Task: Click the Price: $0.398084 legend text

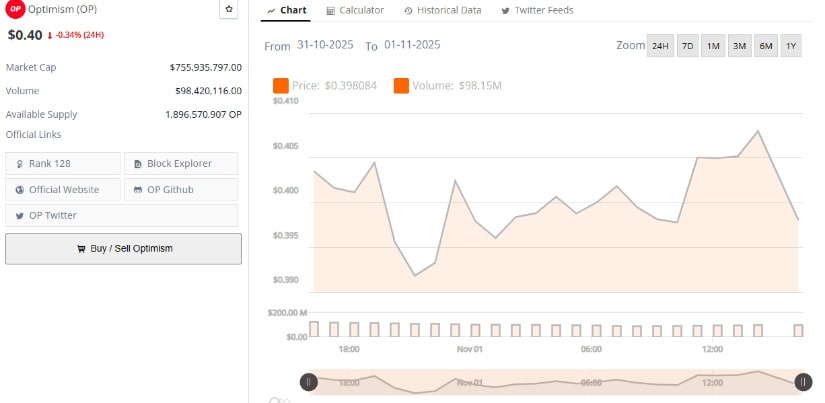Action: click(x=335, y=85)
